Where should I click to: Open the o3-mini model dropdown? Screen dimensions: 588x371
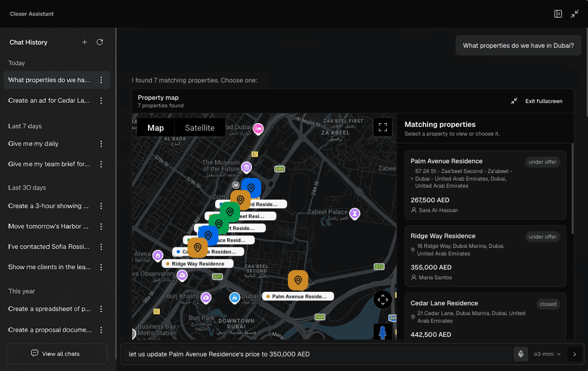point(547,354)
